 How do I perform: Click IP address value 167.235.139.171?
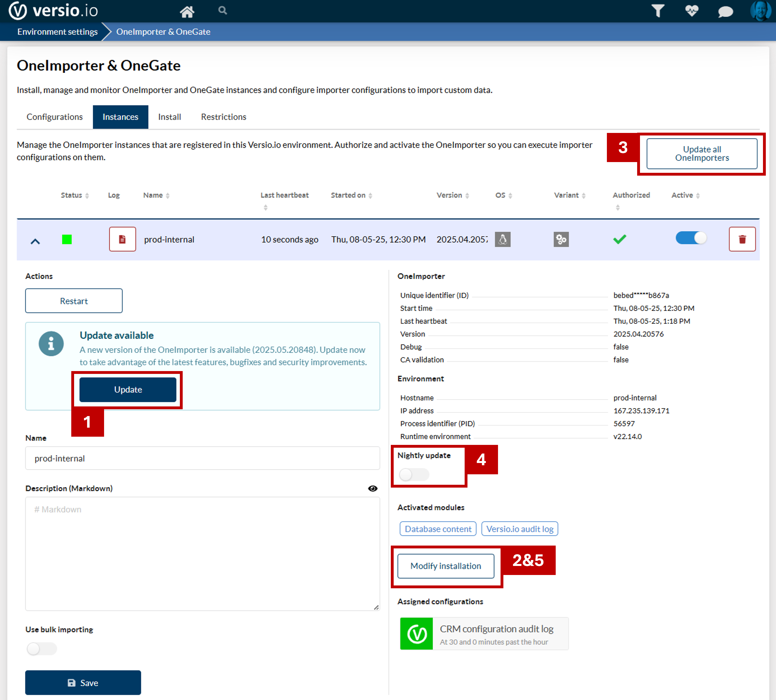pyautogui.click(x=641, y=410)
